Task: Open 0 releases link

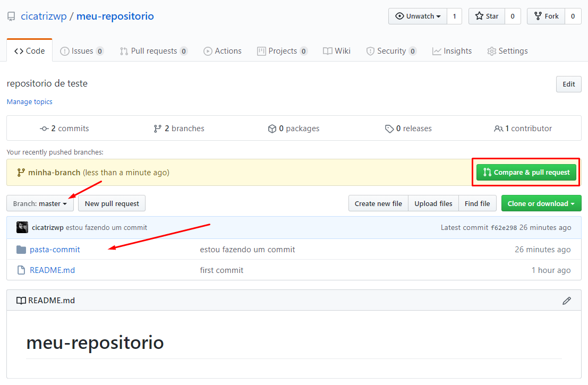Action: pos(408,129)
